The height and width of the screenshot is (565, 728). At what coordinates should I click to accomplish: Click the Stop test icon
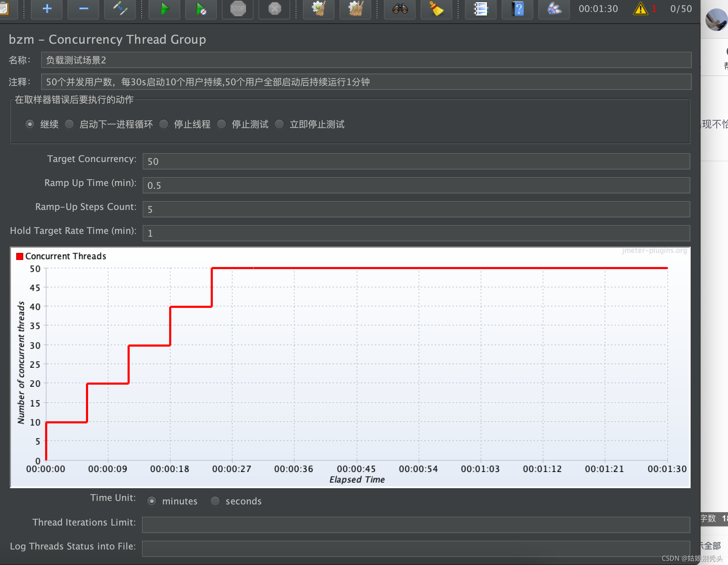(x=238, y=9)
